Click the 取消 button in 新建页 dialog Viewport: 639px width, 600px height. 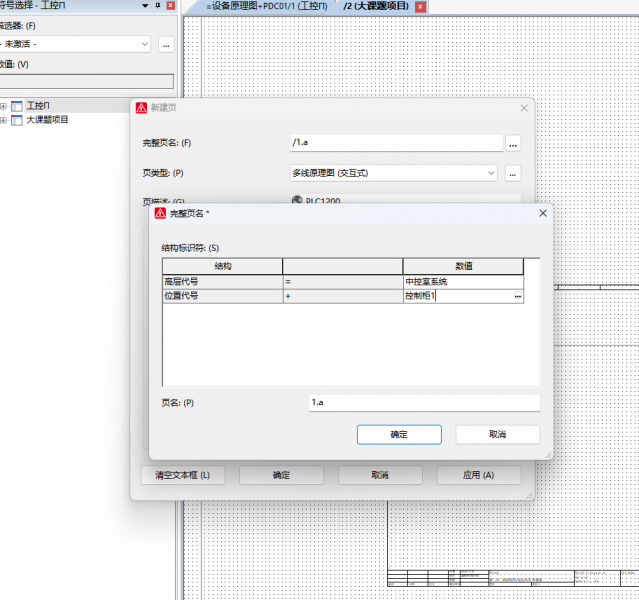point(380,475)
